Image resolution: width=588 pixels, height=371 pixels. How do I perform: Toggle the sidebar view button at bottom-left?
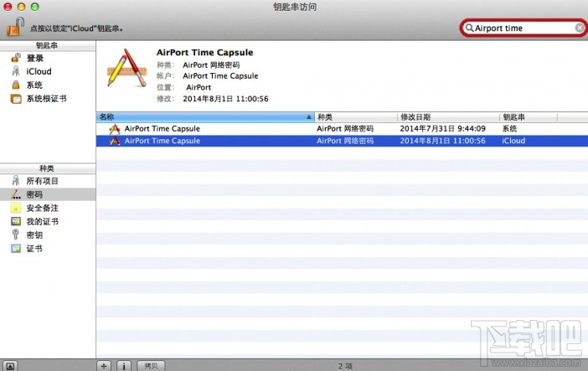coord(10,366)
